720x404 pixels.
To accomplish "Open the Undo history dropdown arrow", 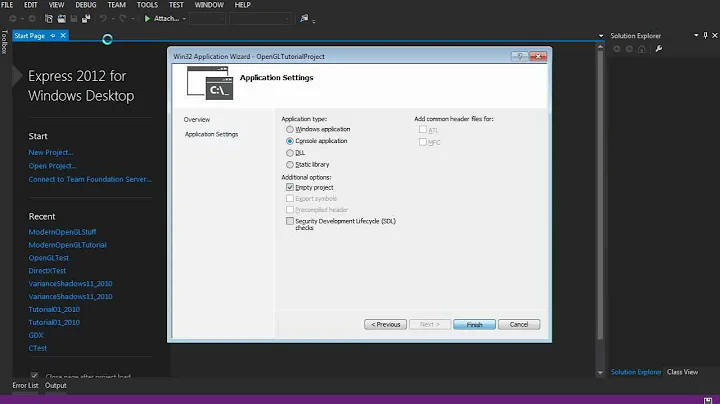I will coord(112,19).
